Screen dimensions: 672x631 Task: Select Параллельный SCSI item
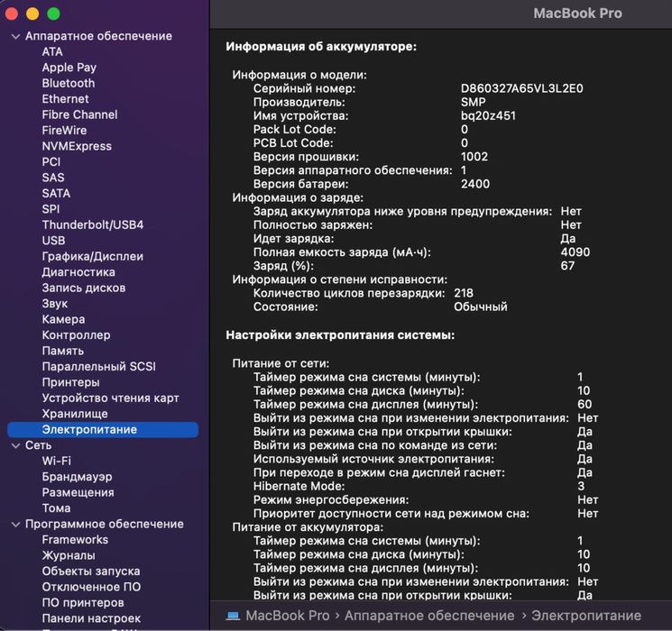(x=99, y=367)
